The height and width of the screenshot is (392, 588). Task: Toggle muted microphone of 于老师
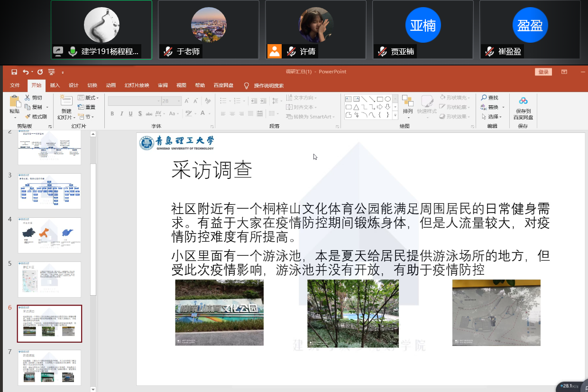pos(168,51)
